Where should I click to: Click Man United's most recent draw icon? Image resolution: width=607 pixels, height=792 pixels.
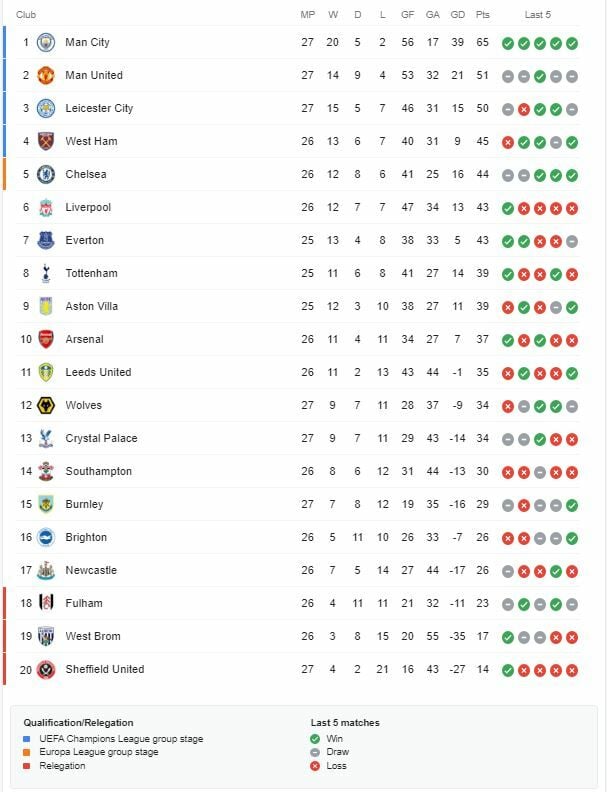pos(572,76)
